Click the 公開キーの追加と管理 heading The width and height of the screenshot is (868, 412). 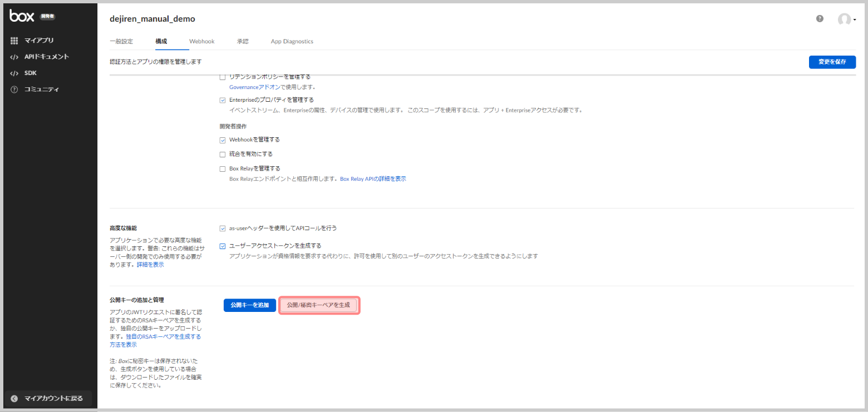pos(137,300)
